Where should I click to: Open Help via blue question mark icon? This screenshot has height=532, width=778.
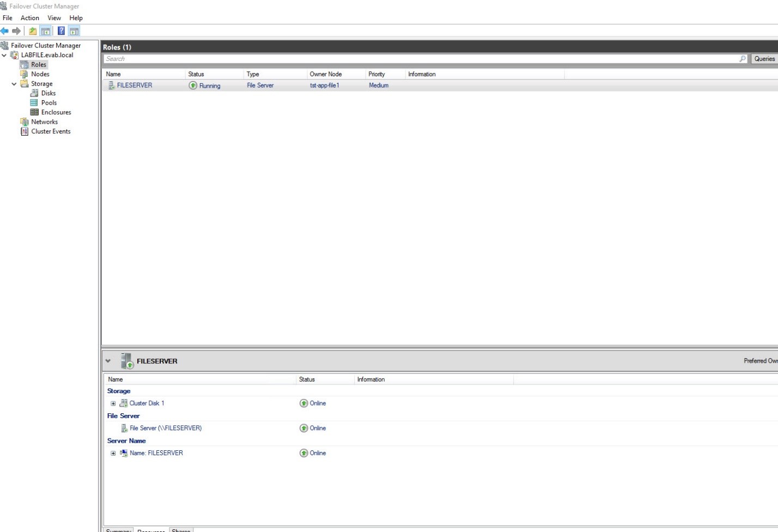pos(61,31)
